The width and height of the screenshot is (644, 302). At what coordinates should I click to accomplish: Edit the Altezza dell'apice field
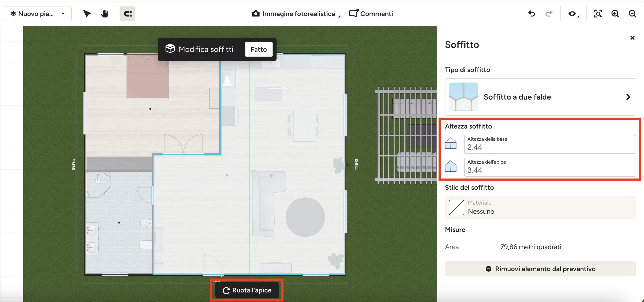(x=550, y=167)
